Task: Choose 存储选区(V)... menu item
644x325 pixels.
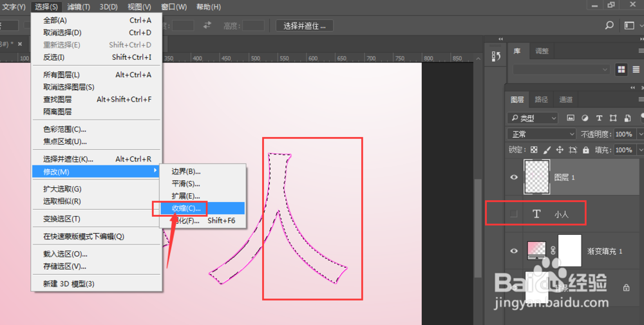Action: [x=97, y=266]
